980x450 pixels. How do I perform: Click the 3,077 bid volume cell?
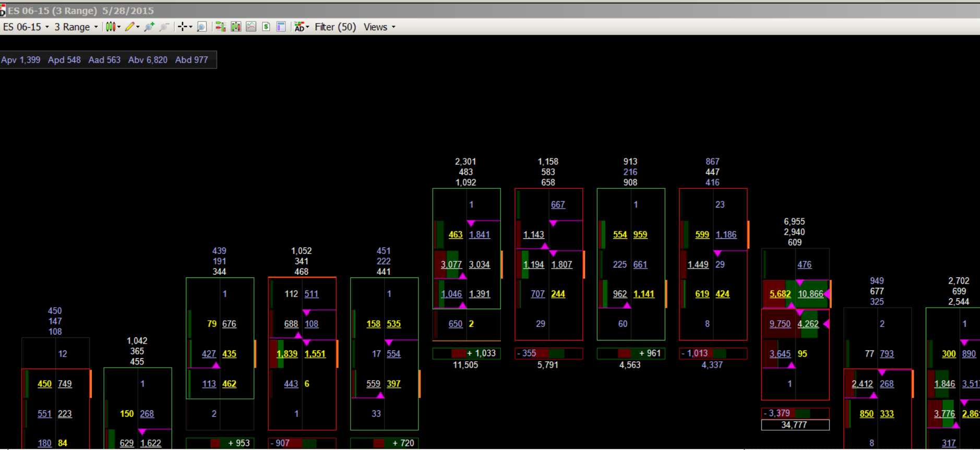tap(451, 264)
